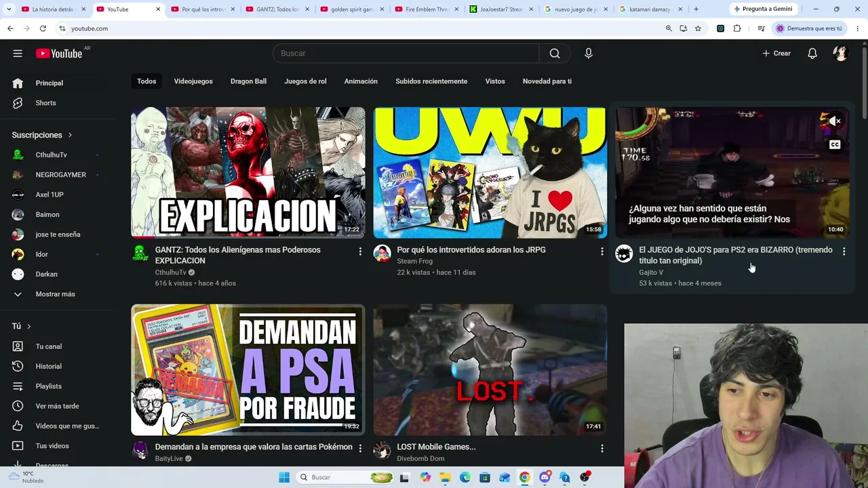Viewport: 868px width, 488px height.
Task: Open the Steam Frog channel avatar
Action: click(382, 253)
